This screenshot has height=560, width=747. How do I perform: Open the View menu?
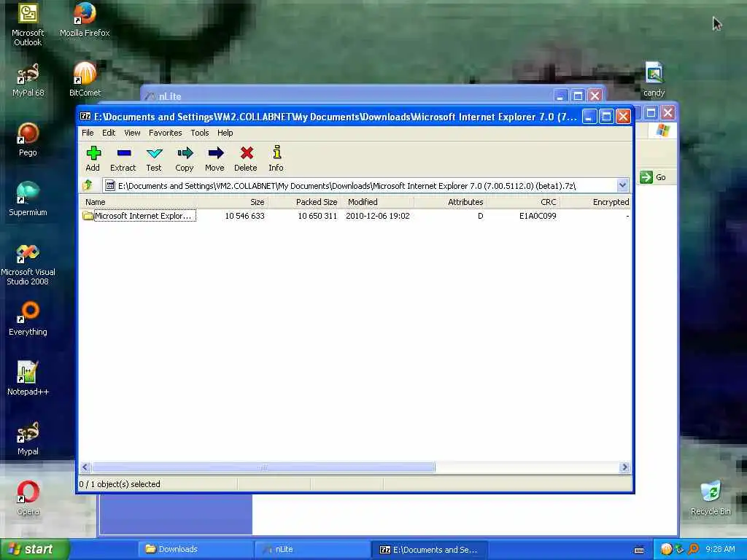coord(132,133)
